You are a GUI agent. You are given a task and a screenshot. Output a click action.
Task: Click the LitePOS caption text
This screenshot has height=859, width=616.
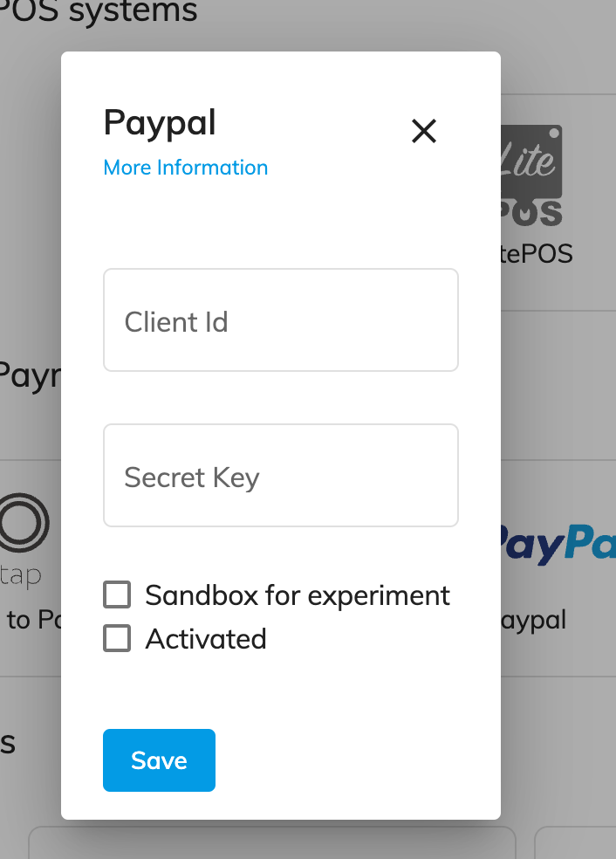coord(537,254)
